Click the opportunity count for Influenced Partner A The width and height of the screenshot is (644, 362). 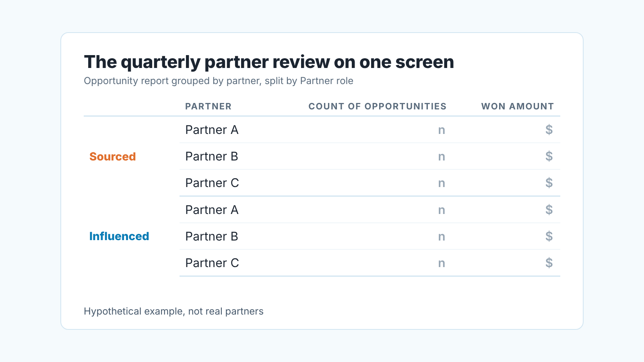pos(442,210)
